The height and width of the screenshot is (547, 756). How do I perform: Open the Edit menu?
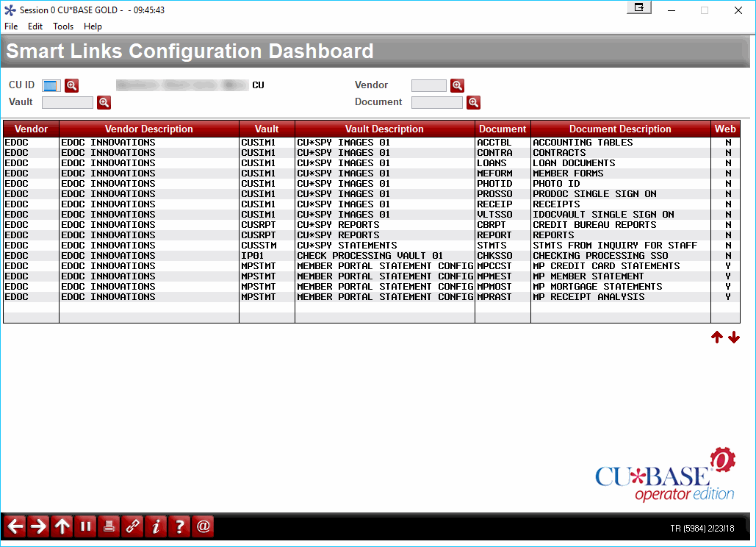[x=35, y=26]
